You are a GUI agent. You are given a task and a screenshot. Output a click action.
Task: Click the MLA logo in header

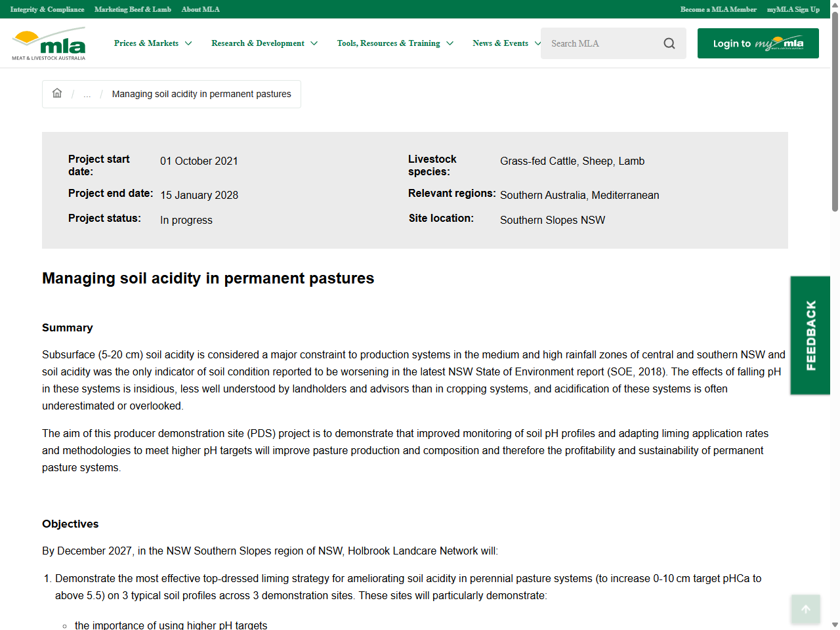pos(49,43)
